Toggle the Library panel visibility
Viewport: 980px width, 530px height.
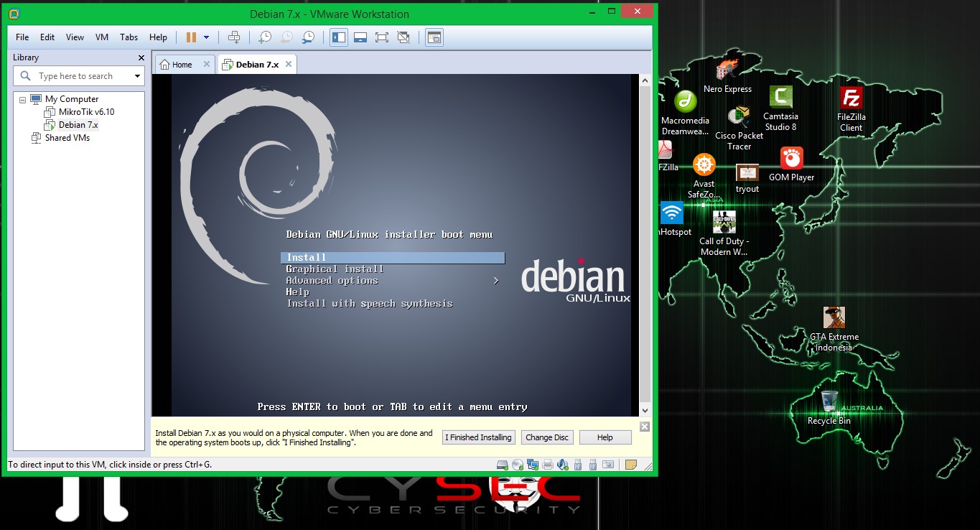pos(338,37)
